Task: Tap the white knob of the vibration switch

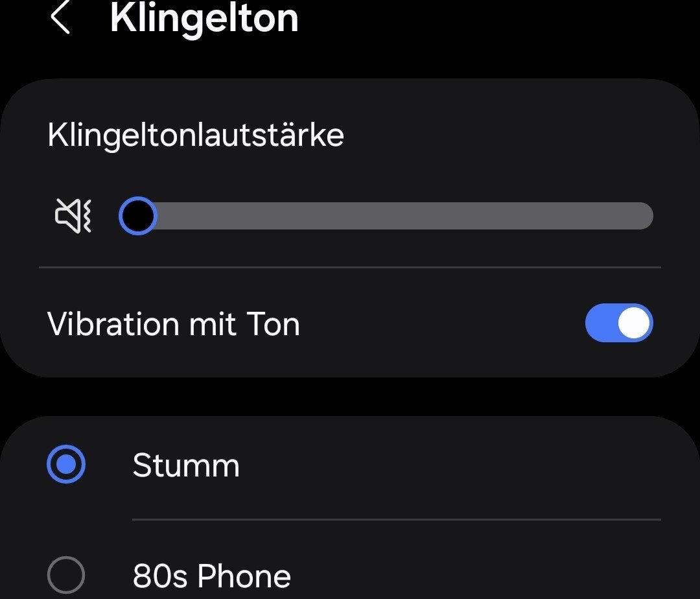Action: coord(633,323)
